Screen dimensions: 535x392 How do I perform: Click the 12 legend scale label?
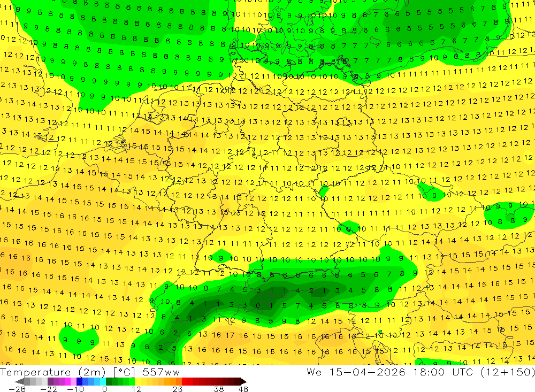point(136,389)
